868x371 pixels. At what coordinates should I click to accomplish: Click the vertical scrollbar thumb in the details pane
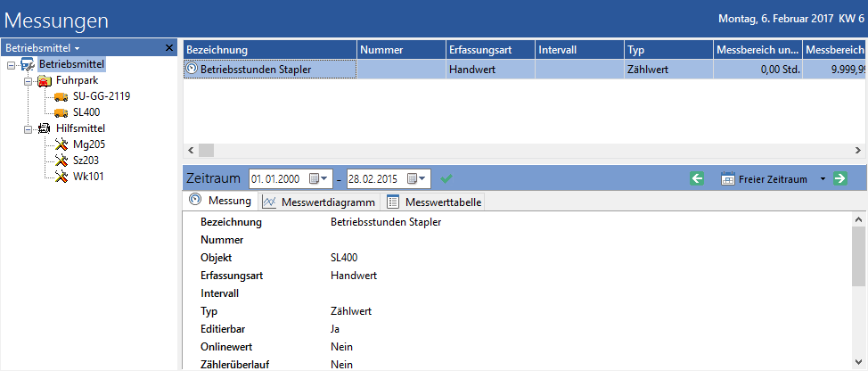[x=858, y=256]
